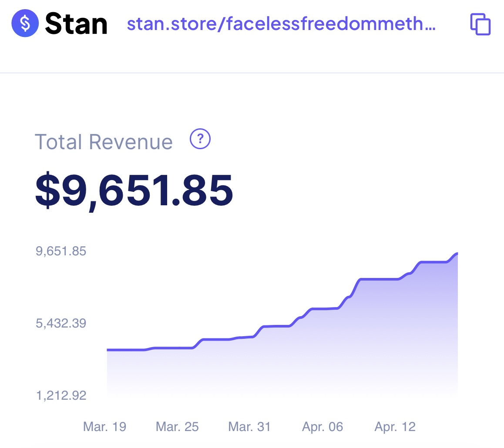Viewport: 504px width, 448px height.
Task: Open the Total Revenue help question-mark icon
Action: pos(200,139)
